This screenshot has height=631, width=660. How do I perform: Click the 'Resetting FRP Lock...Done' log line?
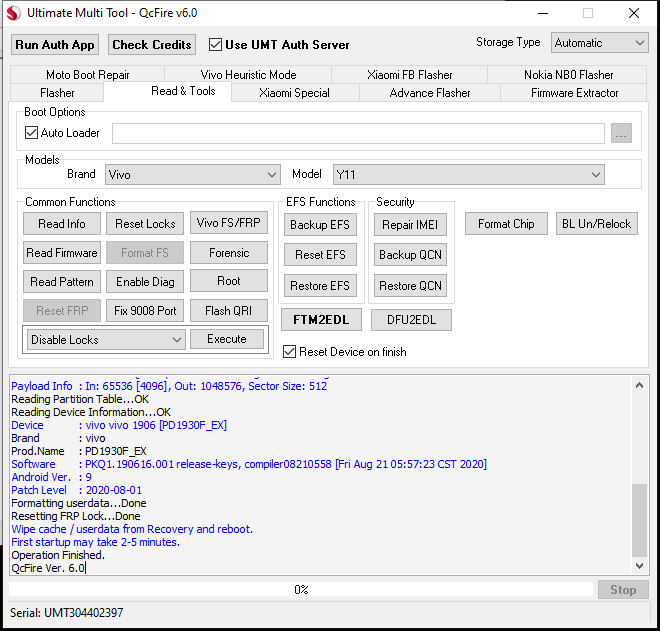(x=76, y=516)
